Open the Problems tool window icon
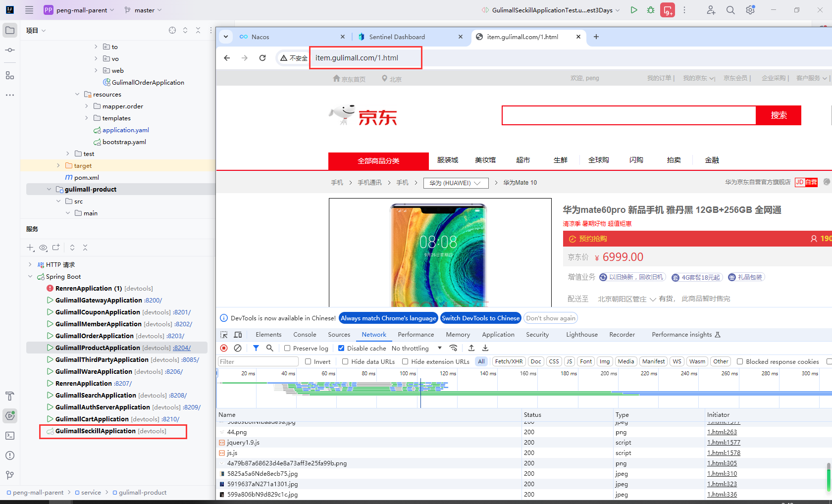Screen dimensions: 832x504 point(10,455)
